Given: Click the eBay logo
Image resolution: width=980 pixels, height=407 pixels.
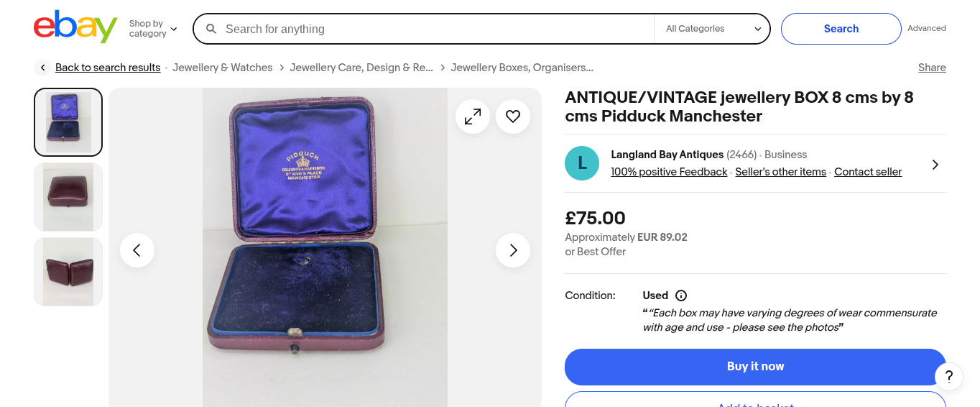Looking at the screenshot, I should pyautogui.click(x=75, y=27).
